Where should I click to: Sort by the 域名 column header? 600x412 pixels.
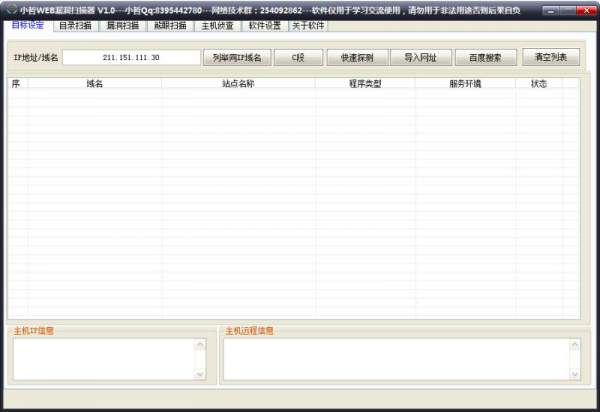coord(95,83)
